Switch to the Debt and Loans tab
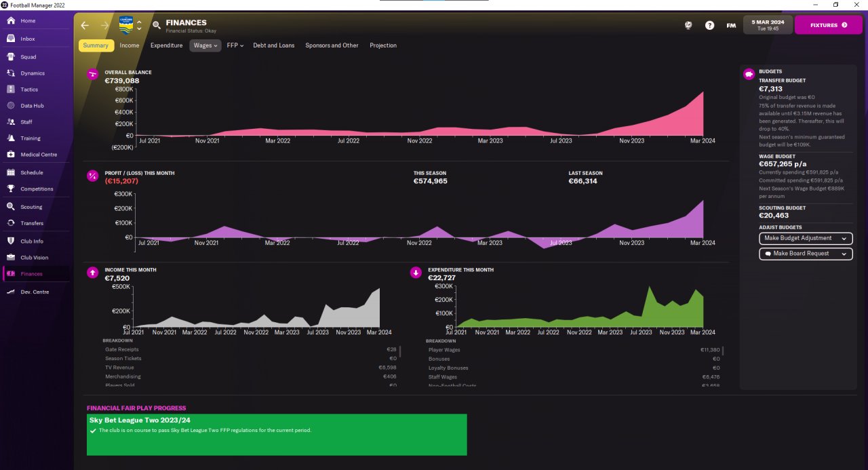The image size is (868, 470). pyautogui.click(x=274, y=45)
